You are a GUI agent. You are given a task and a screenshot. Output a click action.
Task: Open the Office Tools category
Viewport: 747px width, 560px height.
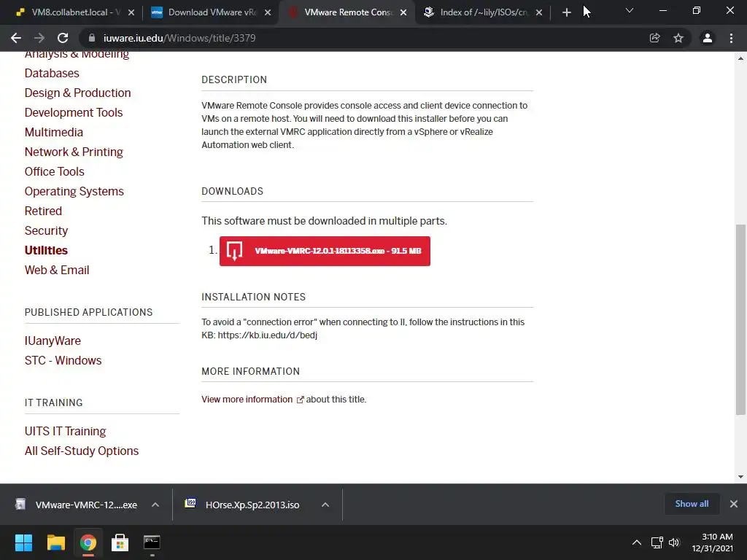coord(54,171)
